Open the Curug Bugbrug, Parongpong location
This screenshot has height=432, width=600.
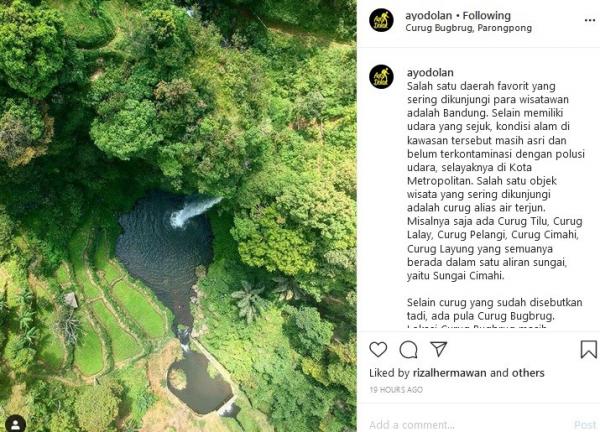tap(468, 28)
